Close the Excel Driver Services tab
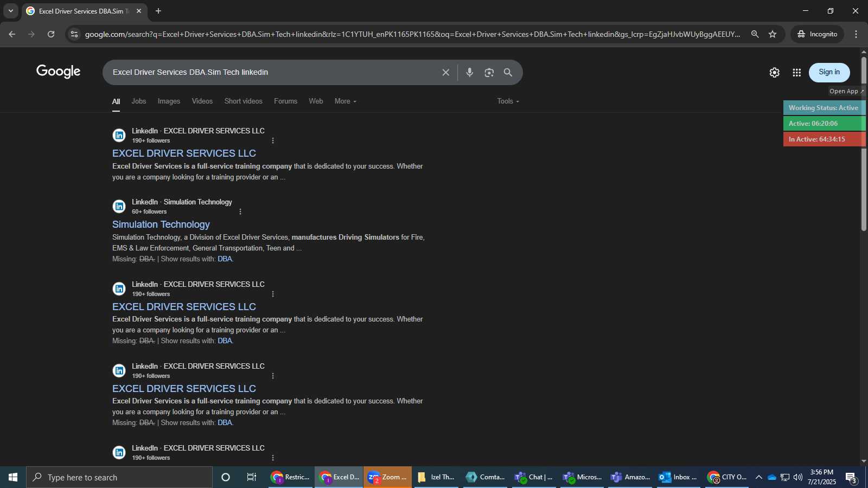 [139, 11]
